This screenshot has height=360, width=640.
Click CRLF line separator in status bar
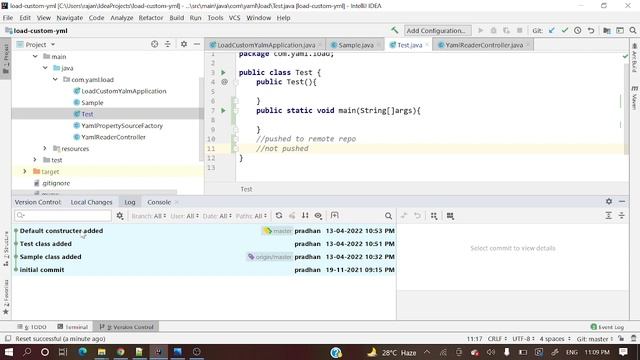click(497, 338)
